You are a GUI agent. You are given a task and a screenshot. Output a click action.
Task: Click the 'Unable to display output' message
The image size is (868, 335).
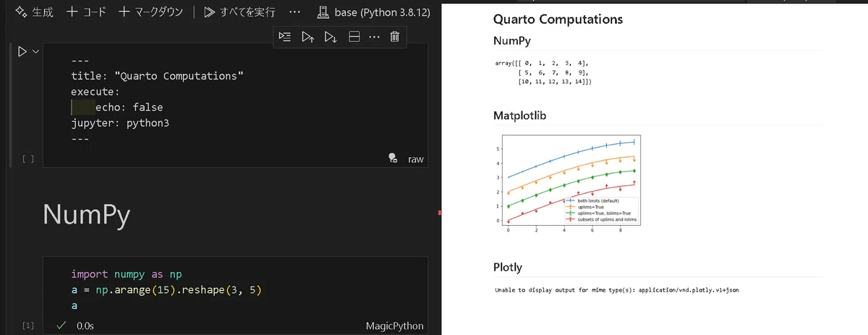pos(617,289)
